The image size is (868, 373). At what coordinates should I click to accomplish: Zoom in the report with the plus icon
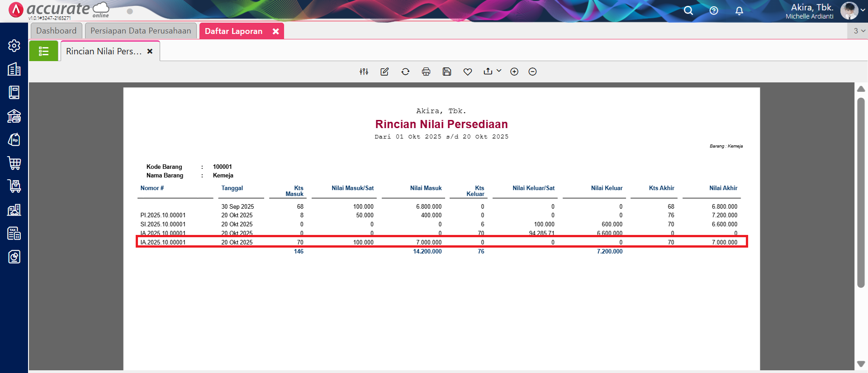pos(514,72)
